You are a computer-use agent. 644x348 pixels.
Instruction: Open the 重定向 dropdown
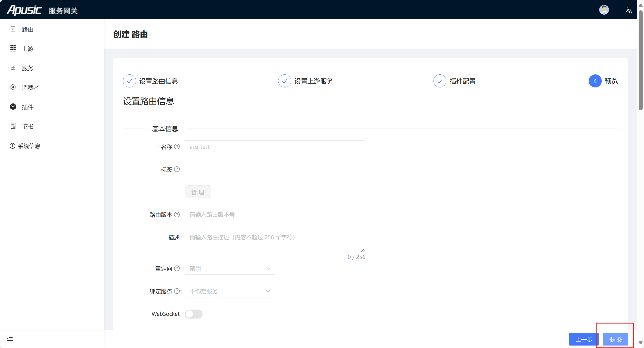point(230,268)
